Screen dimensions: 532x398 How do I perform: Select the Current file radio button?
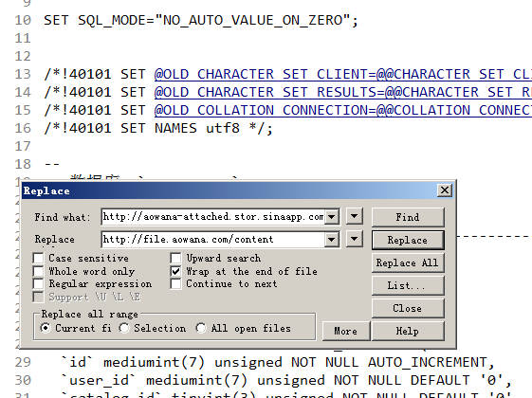click(x=46, y=328)
